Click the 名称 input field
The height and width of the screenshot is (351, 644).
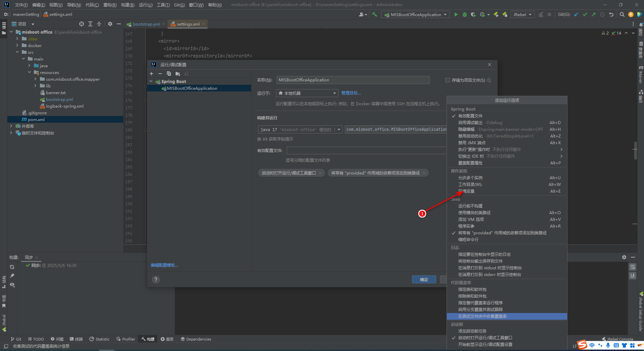point(353,80)
